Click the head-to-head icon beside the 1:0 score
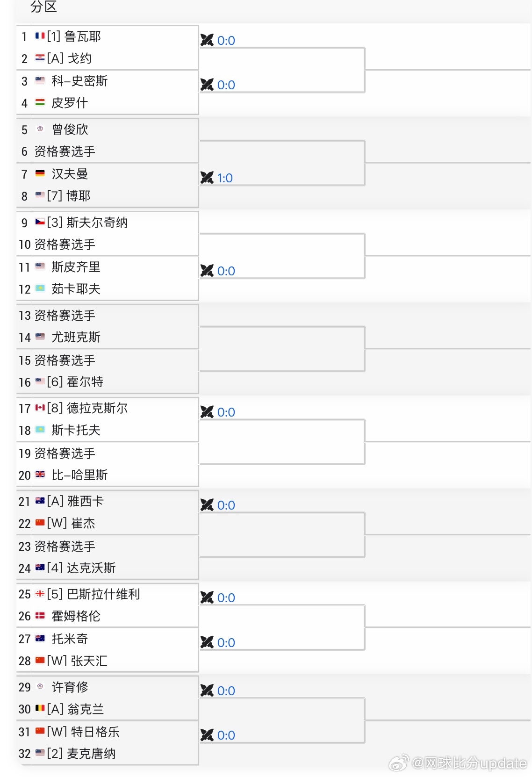The image size is (532, 777). (207, 178)
